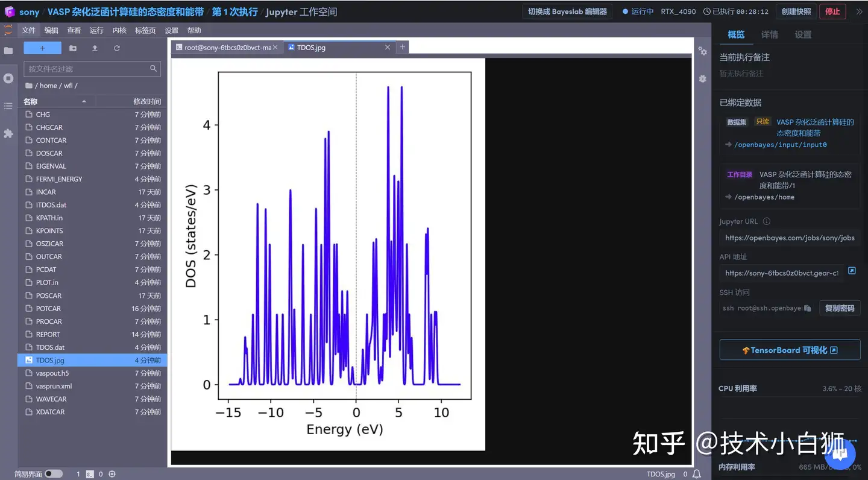
Task: Switch to the 设置 tab in right panel
Action: click(x=803, y=34)
